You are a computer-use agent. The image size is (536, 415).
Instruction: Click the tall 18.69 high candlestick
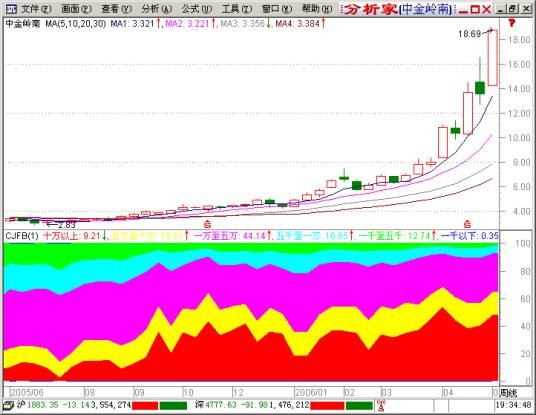492,58
